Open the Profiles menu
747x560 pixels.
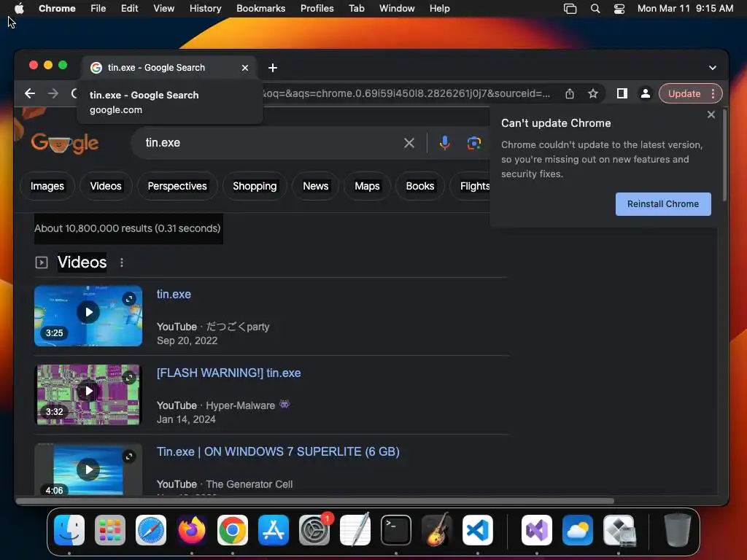317,9
